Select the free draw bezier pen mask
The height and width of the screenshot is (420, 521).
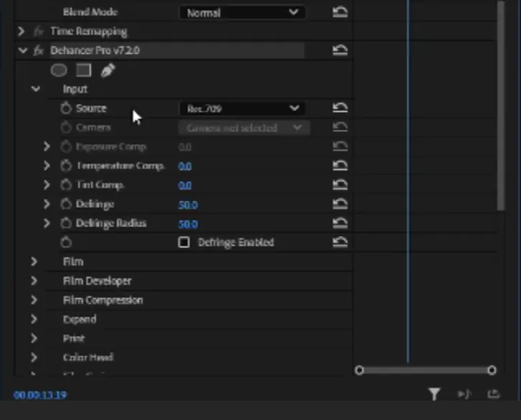pyautogui.click(x=107, y=70)
